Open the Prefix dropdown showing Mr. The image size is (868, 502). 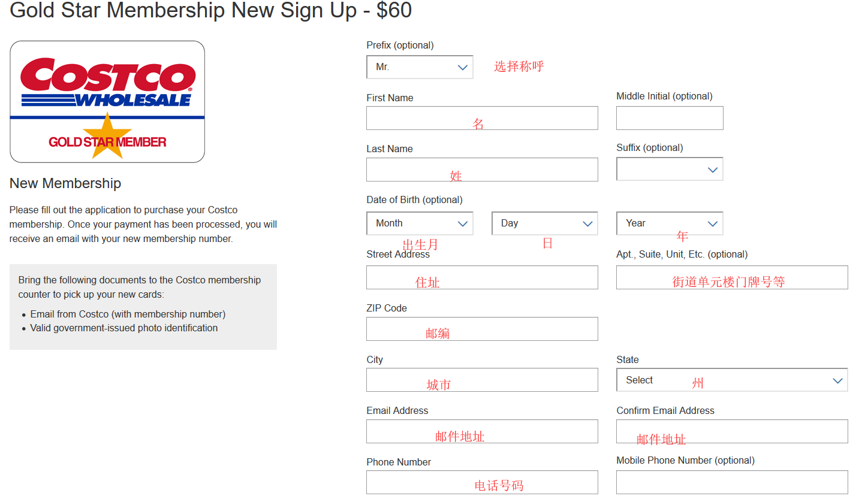coord(419,67)
